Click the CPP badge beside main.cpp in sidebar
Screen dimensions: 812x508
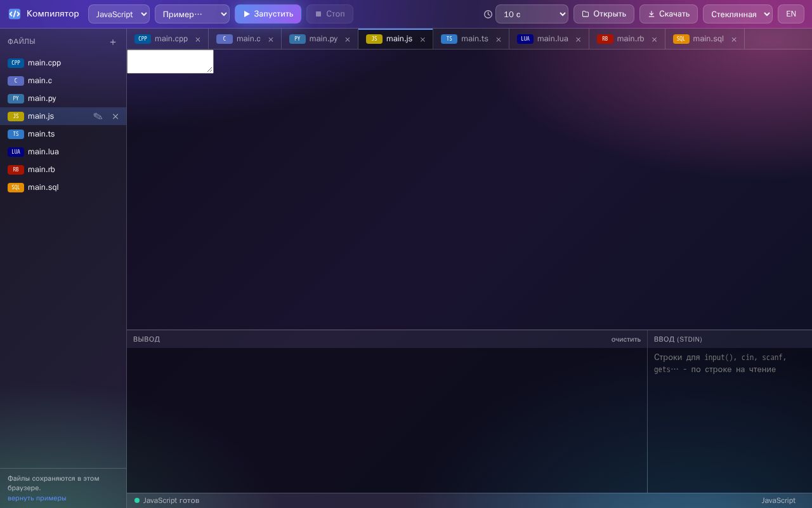click(16, 63)
